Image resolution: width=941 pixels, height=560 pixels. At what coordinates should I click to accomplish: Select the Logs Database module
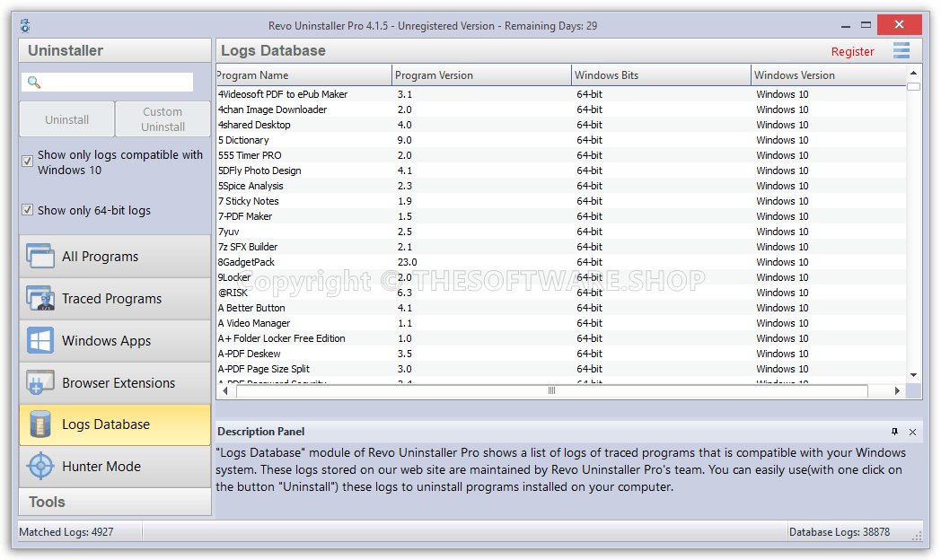pyautogui.click(x=115, y=424)
